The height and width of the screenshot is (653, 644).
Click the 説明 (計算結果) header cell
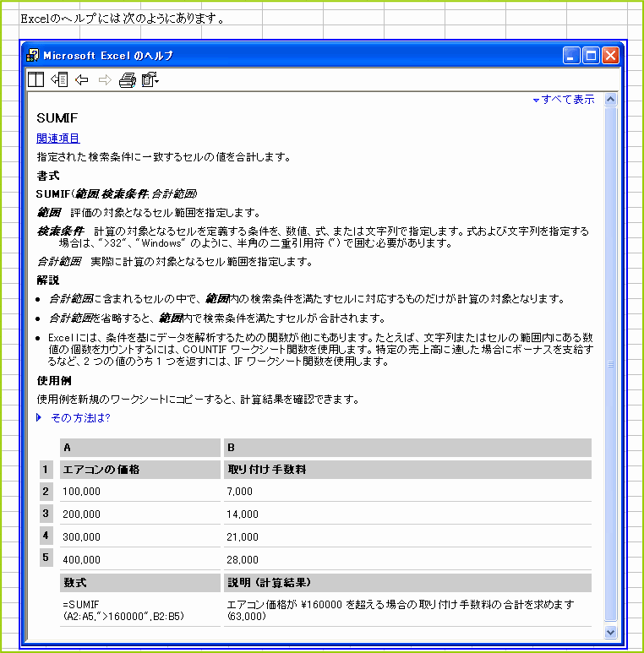[408, 583]
